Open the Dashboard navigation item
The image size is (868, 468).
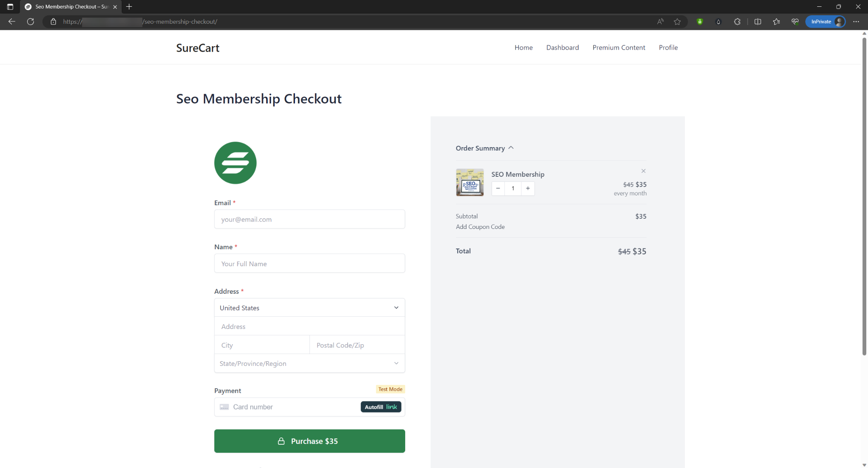click(562, 47)
